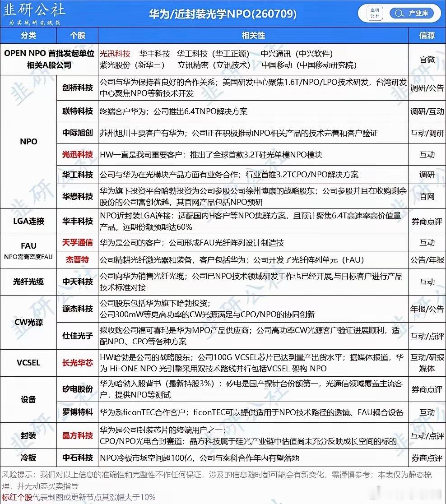Image resolution: width=446 pixels, height=504 pixels.
Task: Select the 设备 category cell
Action: click(x=28, y=399)
